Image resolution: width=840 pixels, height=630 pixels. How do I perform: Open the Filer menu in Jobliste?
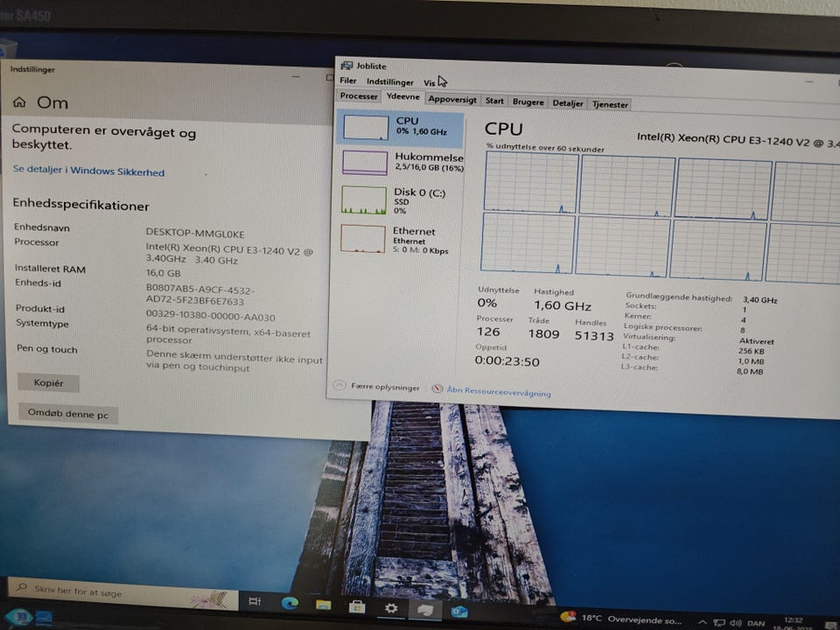348,80
